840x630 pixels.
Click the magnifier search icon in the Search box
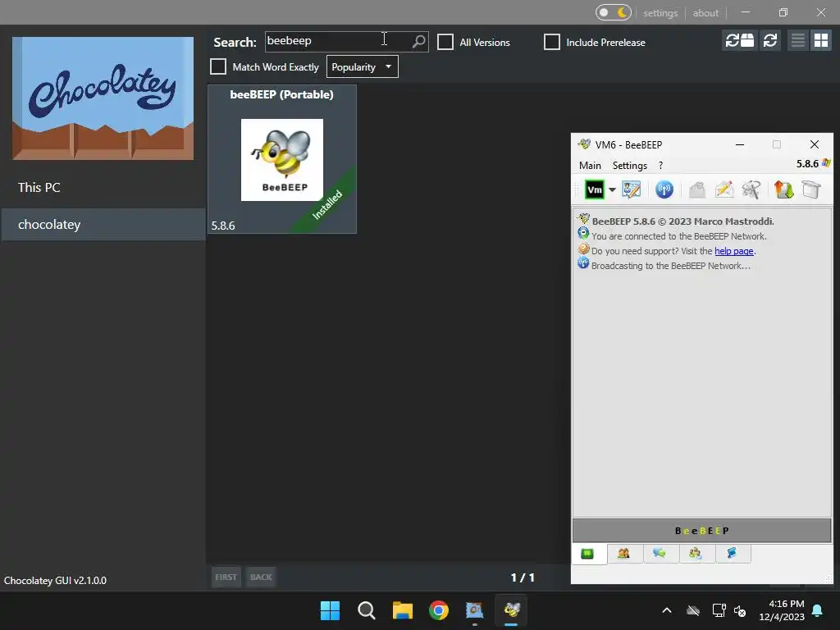(x=419, y=41)
